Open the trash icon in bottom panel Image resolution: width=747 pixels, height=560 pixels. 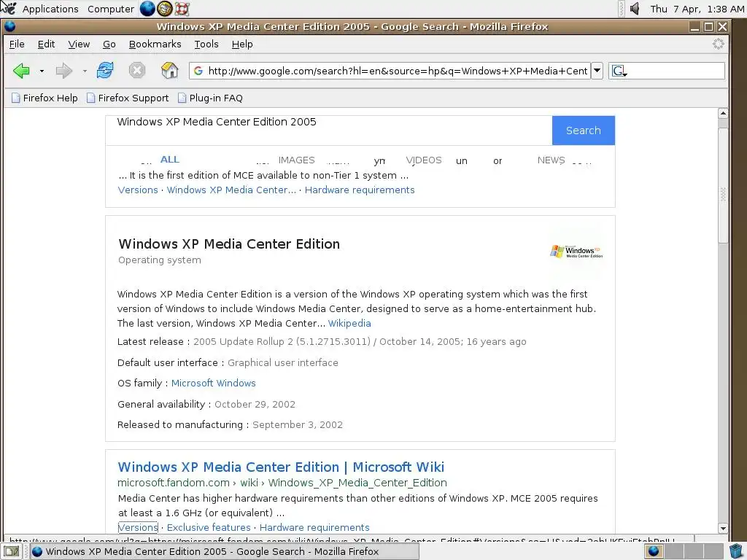point(736,551)
